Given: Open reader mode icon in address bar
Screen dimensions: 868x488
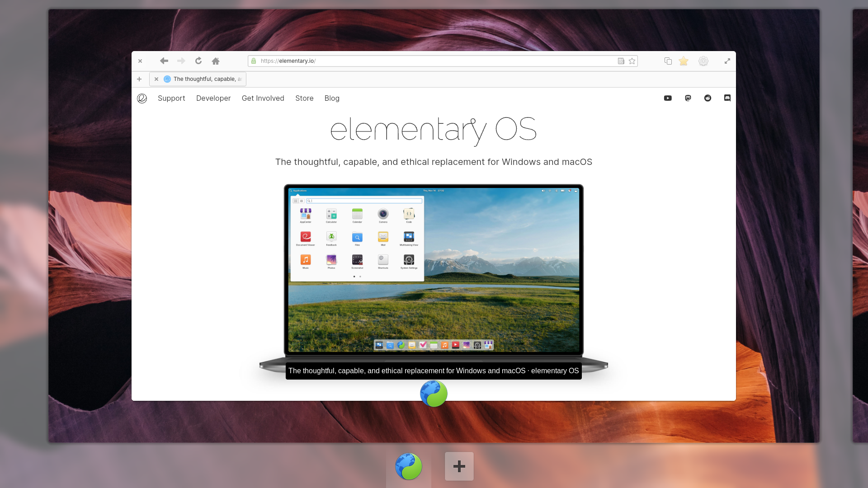Looking at the screenshot, I should (x=621, y=61).
